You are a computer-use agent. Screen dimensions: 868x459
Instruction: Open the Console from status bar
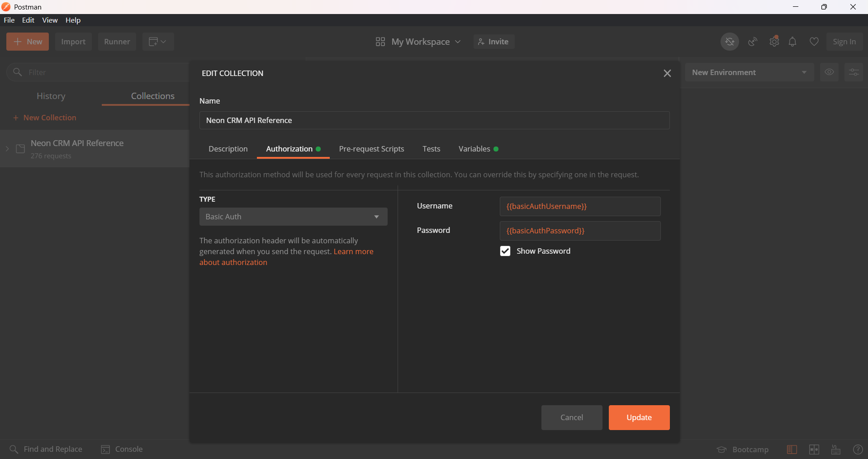pyautogui.click(x=122, y=449)
